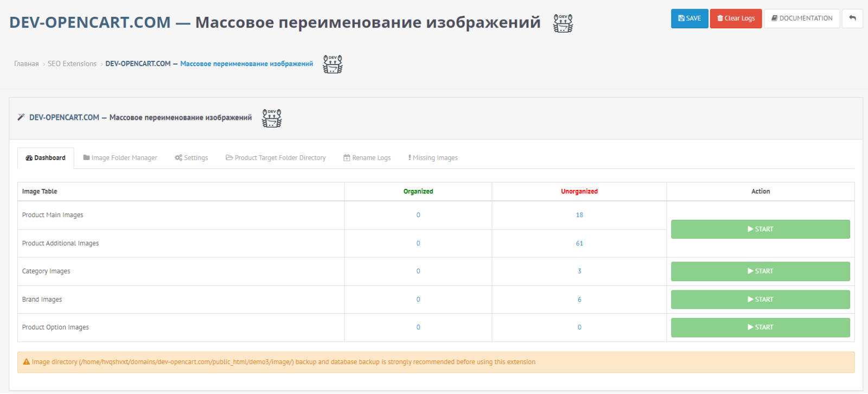
Task: Click the warning triangle icon in the alert
Action: click(x=27, y=362)
